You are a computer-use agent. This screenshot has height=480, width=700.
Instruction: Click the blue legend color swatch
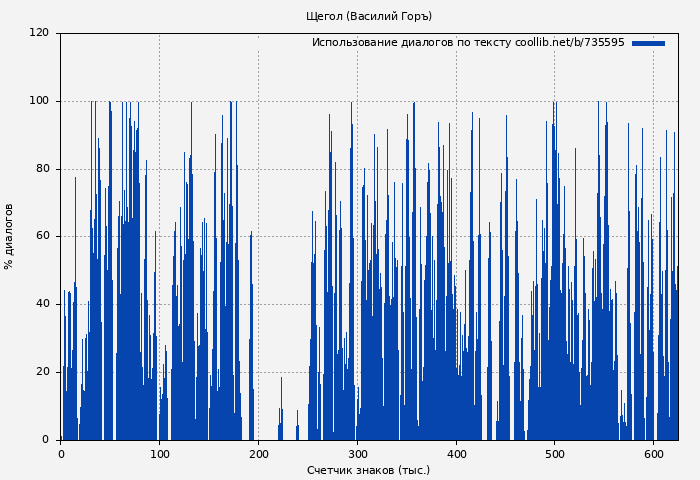[x=648, y=43]
